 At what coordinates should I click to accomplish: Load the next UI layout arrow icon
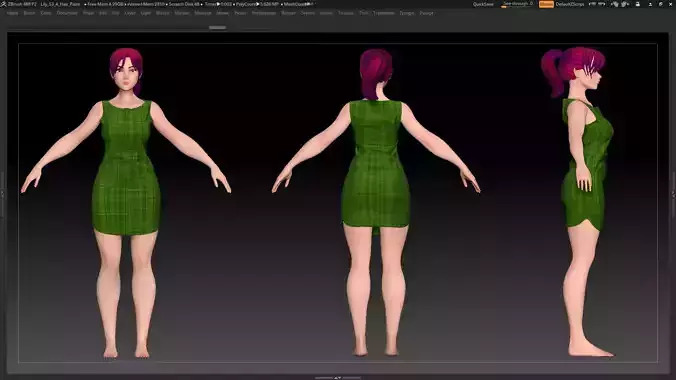[602, 4]
